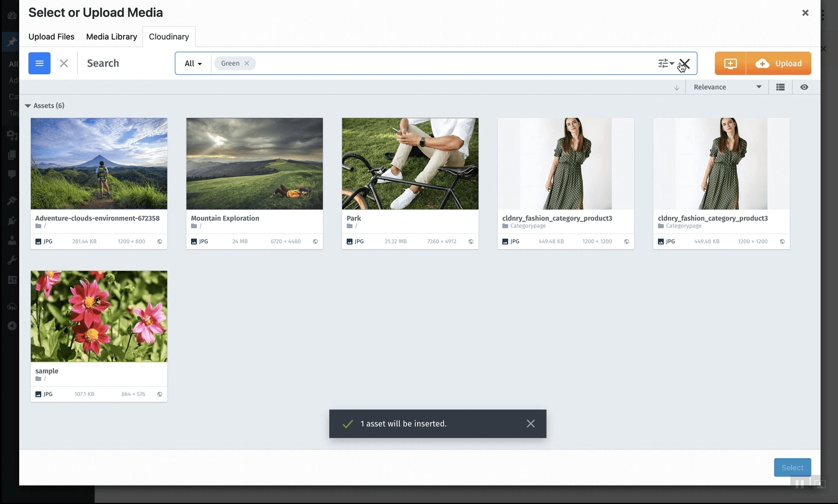Switch to list view layout icon
This screenshot has height=504, width=838.
pyautogui.click(x=781, y=87)
